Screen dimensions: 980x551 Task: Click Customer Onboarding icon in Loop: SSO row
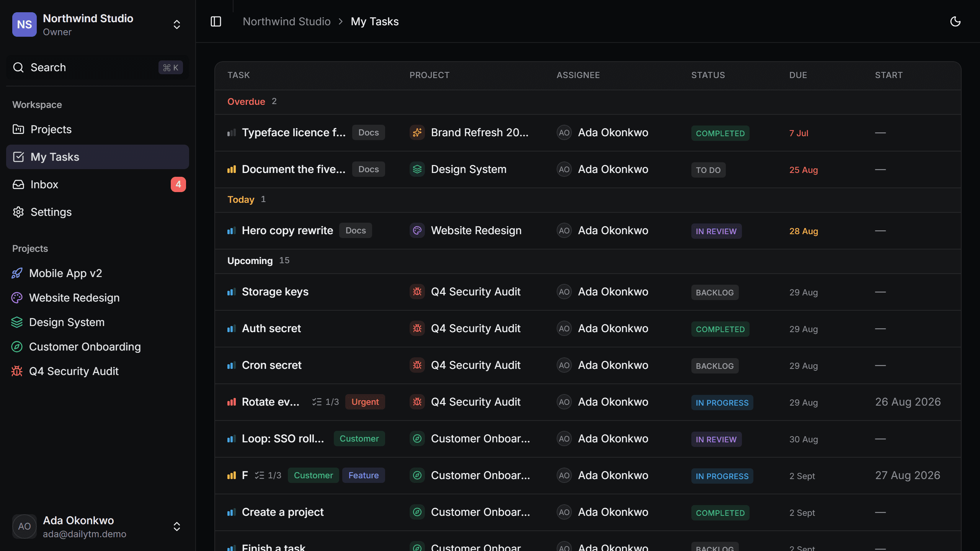pyautogui.click(x=417, y=439)
